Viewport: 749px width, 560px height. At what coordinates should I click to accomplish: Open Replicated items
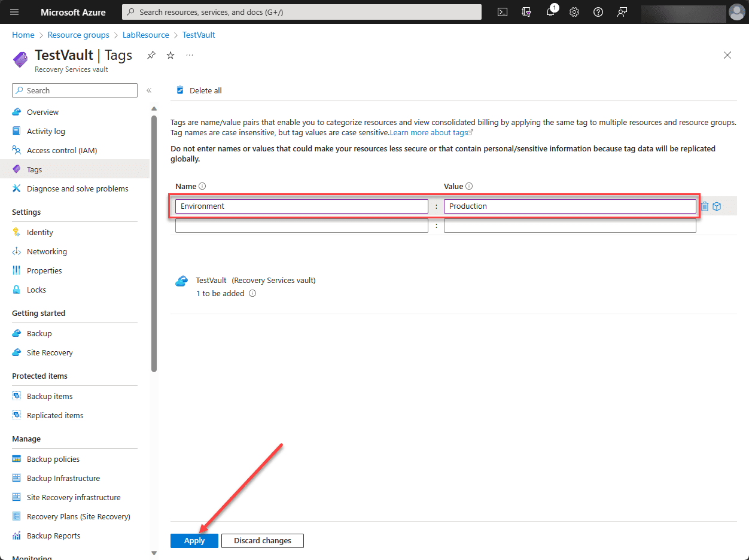point(55,415)
